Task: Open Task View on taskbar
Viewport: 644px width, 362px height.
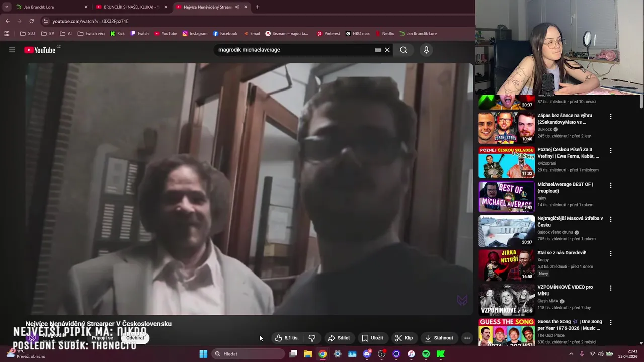Action: pyautogui.click(x=293, y=354)
